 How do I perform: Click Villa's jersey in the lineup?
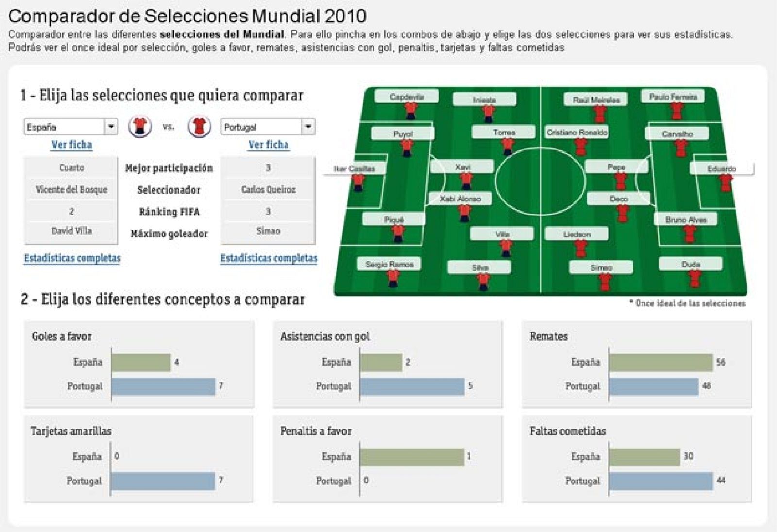click(x=505, y=247)
